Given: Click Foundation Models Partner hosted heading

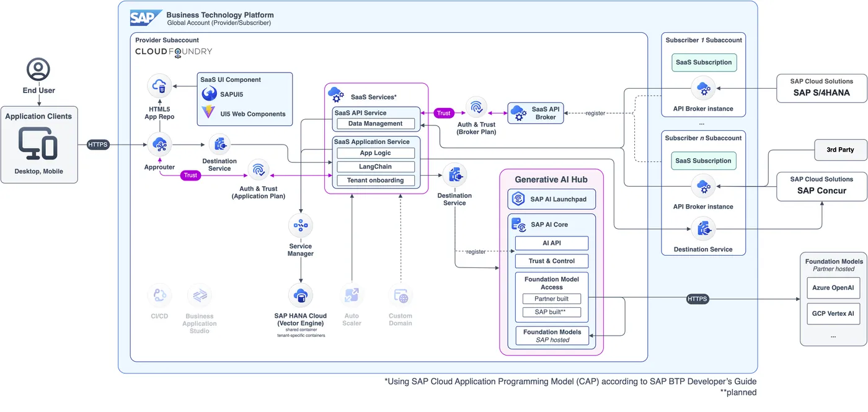Looking at the screenshot, I should click(x=834, y=265).
